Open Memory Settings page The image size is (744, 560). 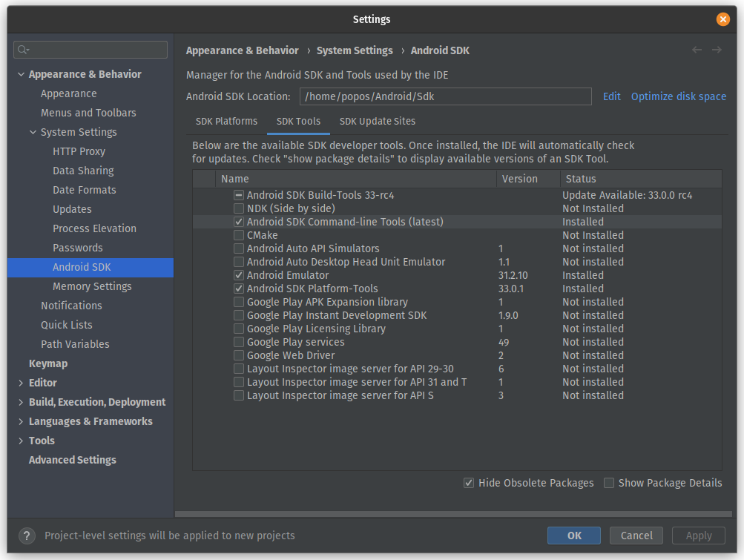tap(92, 286)
